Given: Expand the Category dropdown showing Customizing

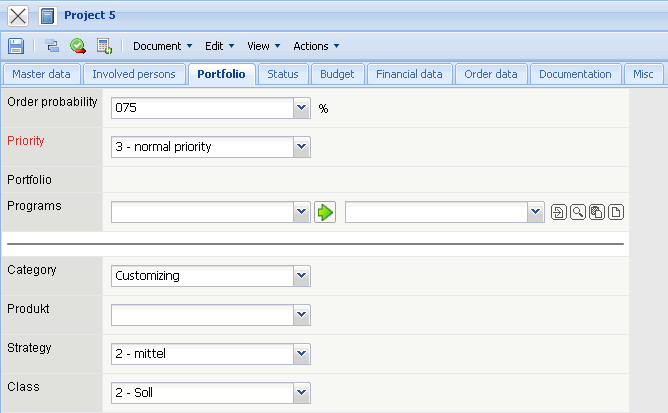Looking at the screenshot, I should click(x=301, y=275).
